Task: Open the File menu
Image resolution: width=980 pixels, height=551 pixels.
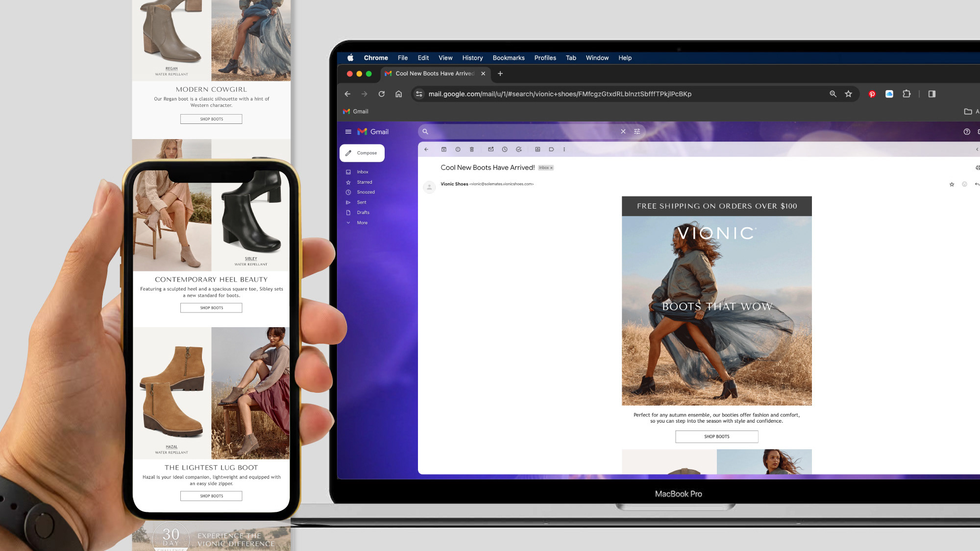Action: [403, 58]
